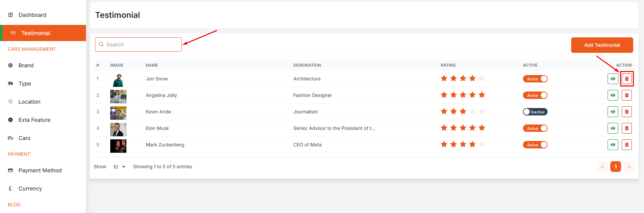
Task: Open Mark Zuckerberg's image thumbnail
Action: point(118,146)
